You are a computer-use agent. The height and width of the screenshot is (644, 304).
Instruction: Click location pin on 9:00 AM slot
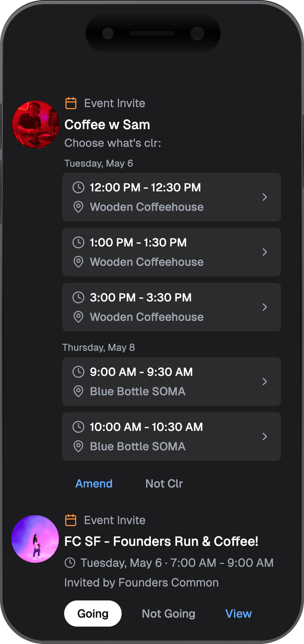pos(78,391)
